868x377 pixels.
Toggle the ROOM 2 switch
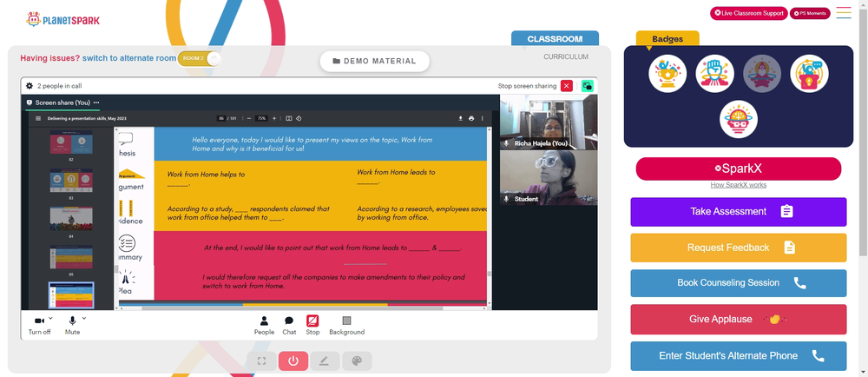200,58
